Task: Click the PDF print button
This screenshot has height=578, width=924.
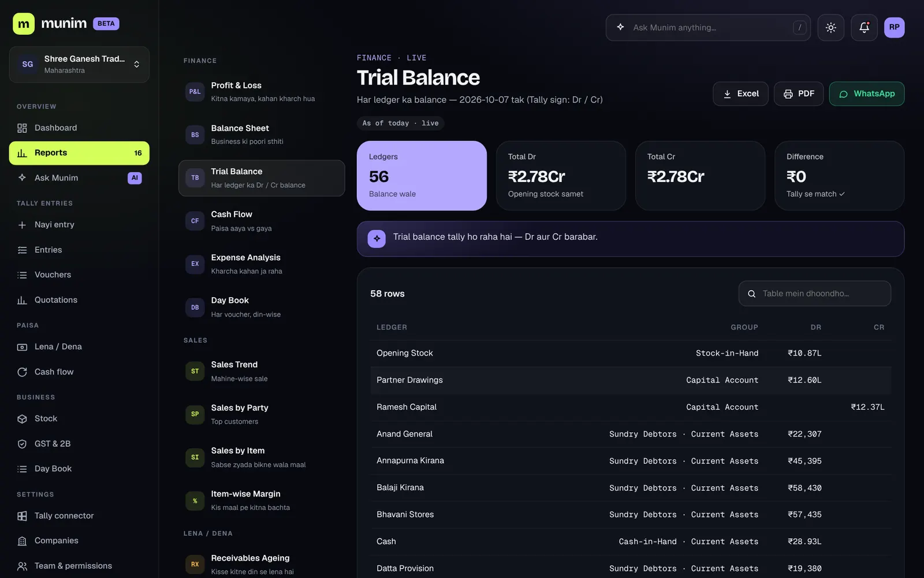Action: (x=799, y=94)
